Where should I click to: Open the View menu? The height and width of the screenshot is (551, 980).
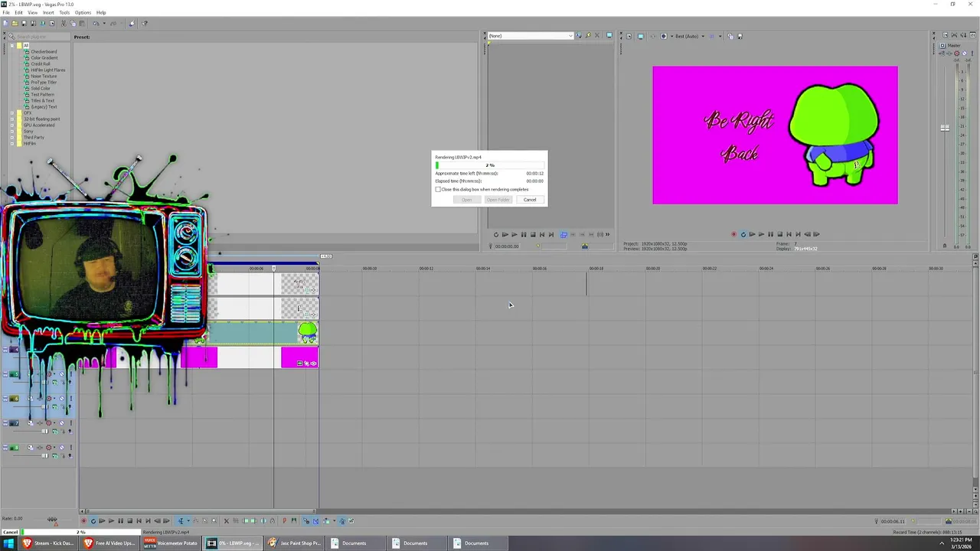click(33, 12)
